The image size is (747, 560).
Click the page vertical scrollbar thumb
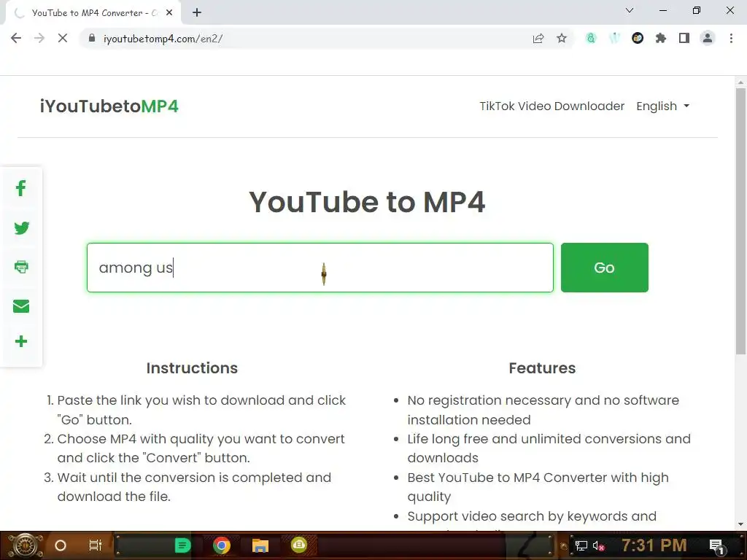[x=740, y=221]
